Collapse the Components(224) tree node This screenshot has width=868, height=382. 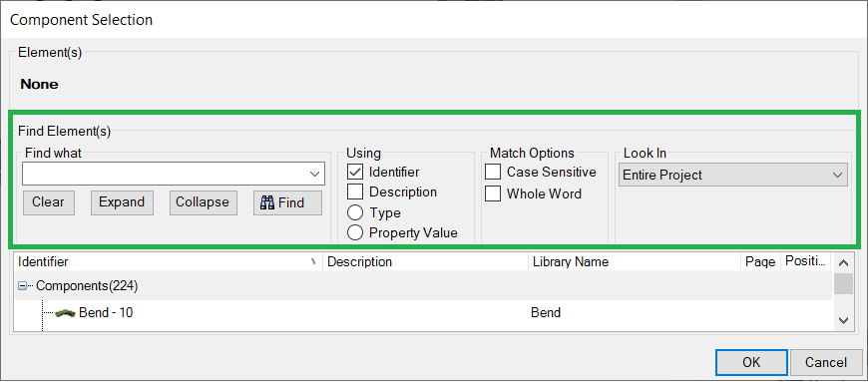[23, 286]
